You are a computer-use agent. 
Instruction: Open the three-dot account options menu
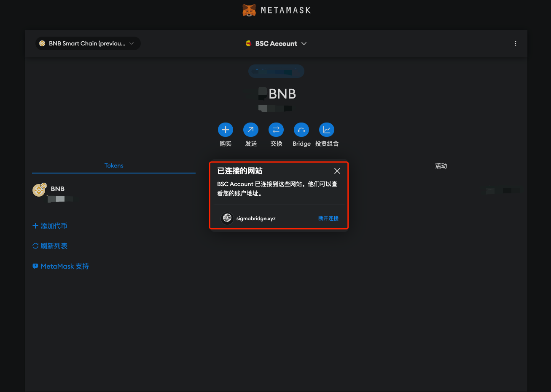[515, 43]
